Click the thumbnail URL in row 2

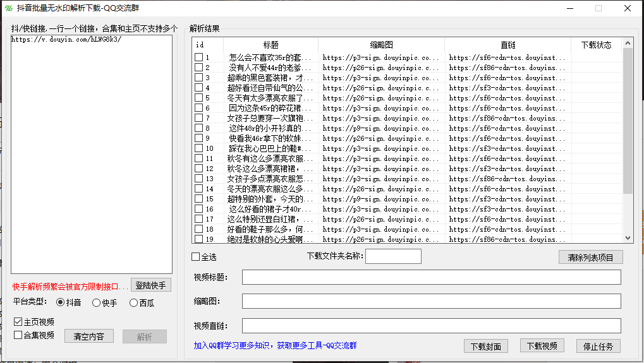[x=380, y=68]
